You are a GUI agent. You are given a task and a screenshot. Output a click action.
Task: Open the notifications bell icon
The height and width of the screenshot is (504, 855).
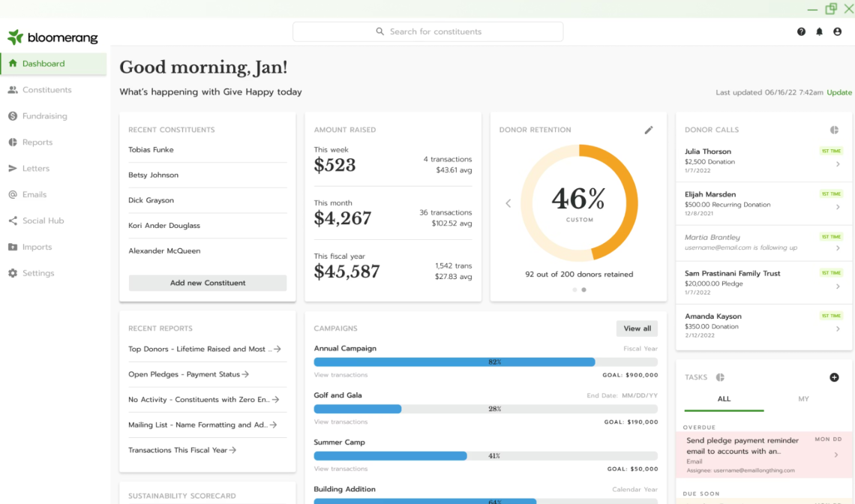tap(819, 31)
